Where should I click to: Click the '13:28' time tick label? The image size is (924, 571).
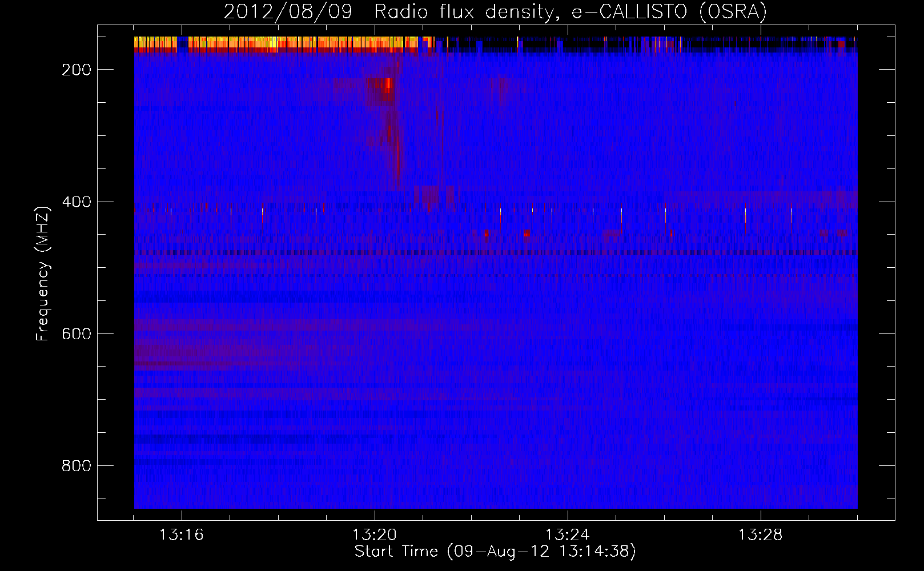pos(760,535)
